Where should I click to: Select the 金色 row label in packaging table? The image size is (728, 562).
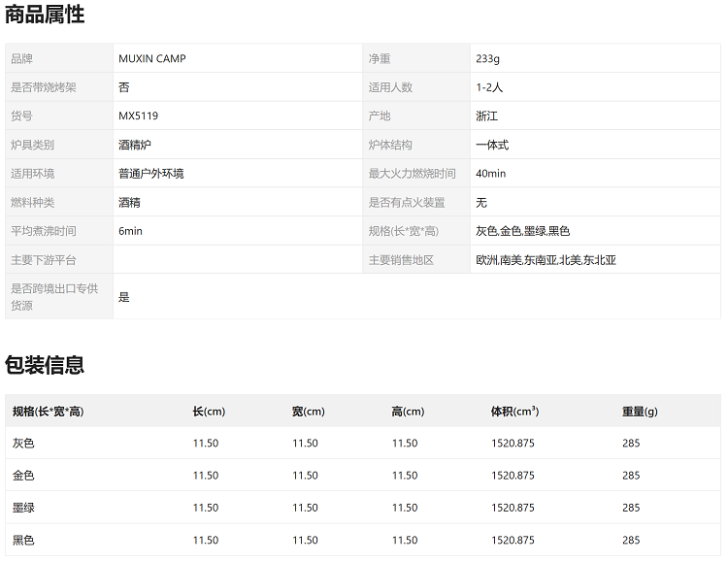point(23,476)
